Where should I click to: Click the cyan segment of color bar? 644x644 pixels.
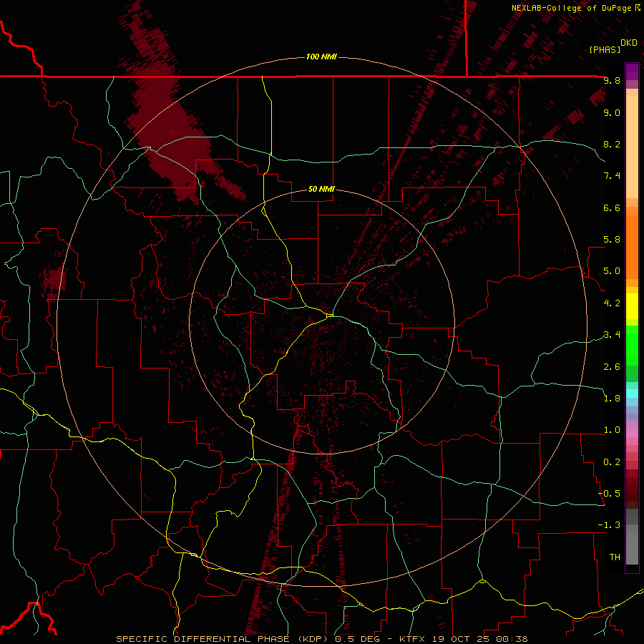632,394
